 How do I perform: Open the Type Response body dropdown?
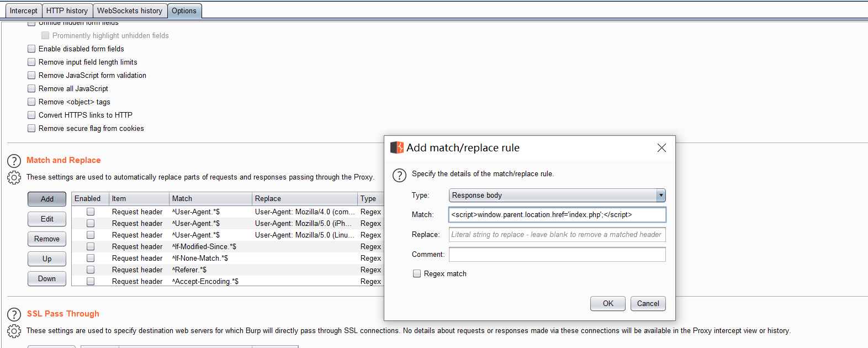point(557,195)
